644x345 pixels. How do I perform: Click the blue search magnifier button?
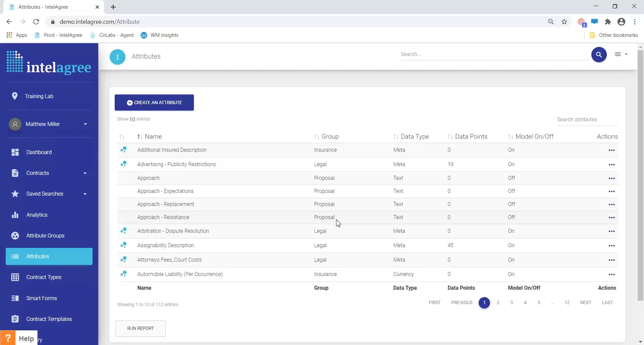click(599, 55)
